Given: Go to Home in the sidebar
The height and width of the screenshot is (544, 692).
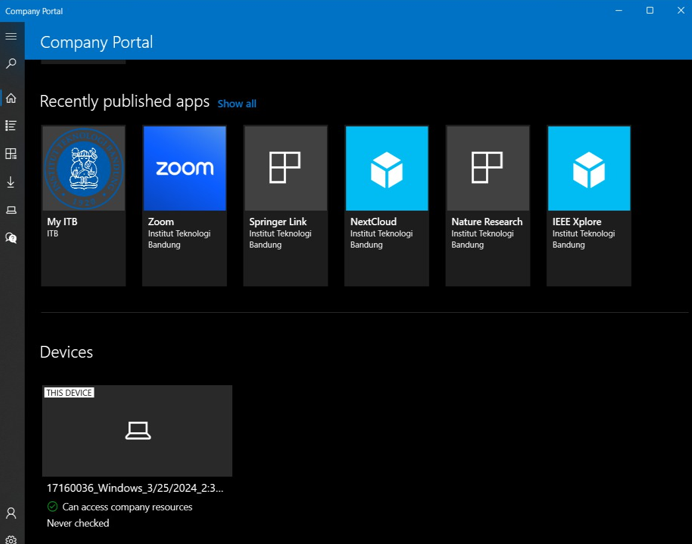Looking at the screenshot, I should coord(11,98).
